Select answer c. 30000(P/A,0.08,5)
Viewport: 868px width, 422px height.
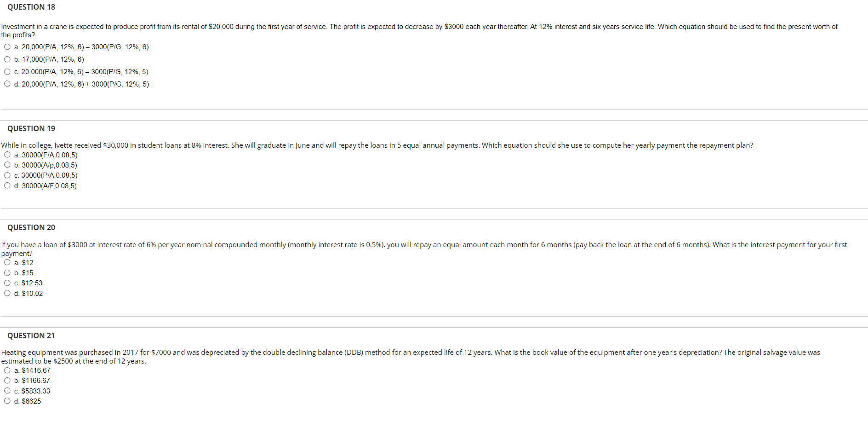[x=7, y=175]
